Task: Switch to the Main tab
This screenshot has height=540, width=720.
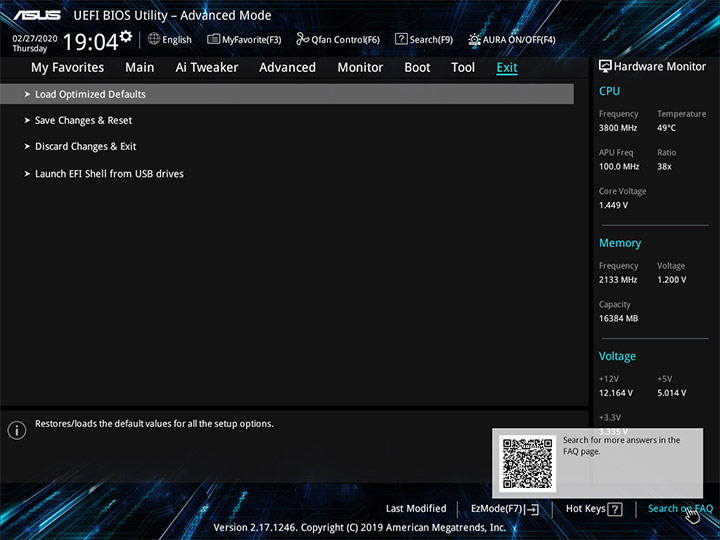Action: point(140,68)
